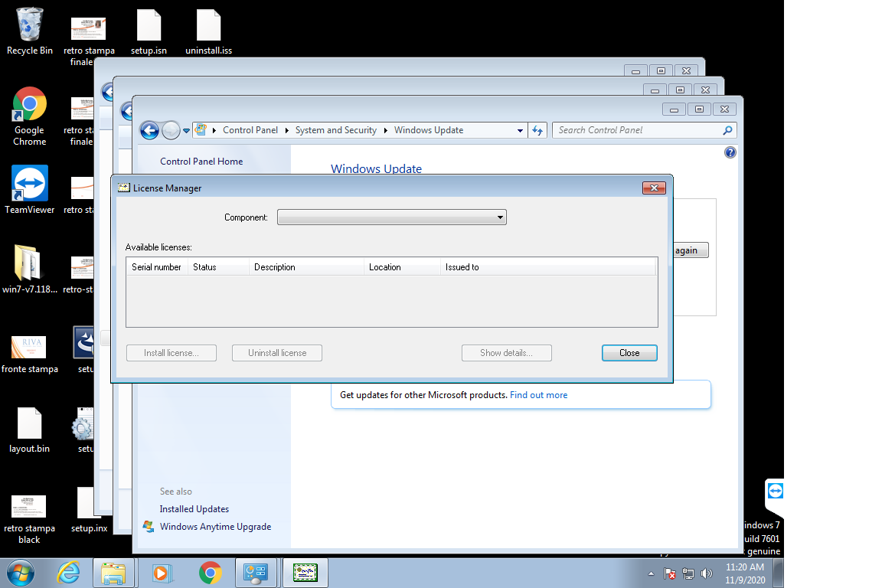Image resolution: width=882 pixels, height=588 pixels.
Task: Open the TeamViewer desktop shortcut
Action: pos(30,189)
